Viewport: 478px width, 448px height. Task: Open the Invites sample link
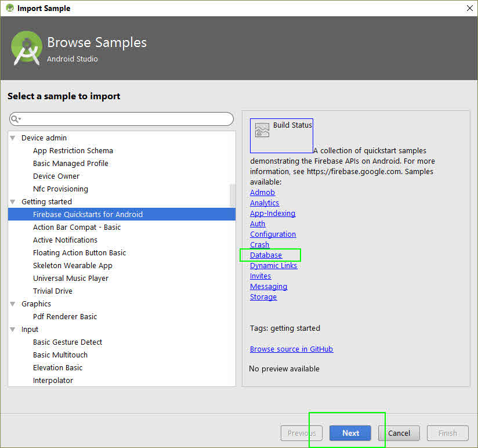[x=260, y=276]
